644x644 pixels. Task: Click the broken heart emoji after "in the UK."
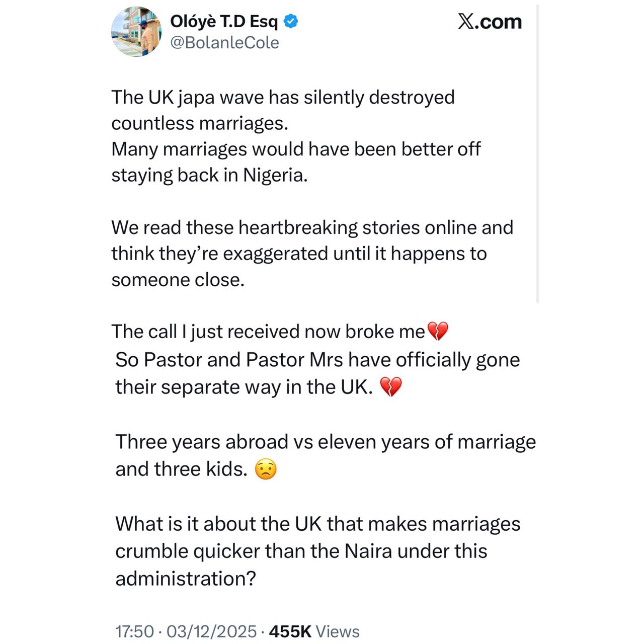(x=390, y=387)
